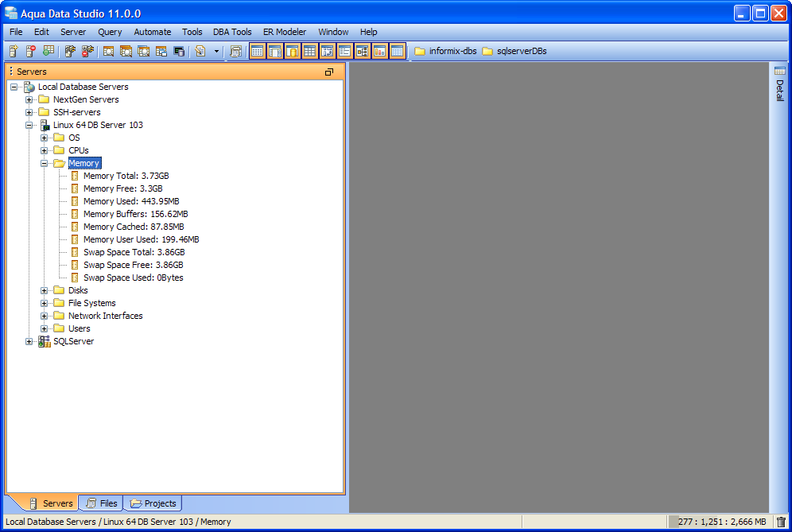The height and width of the screenshot is (532, 792).
Task: Expand the OS folder node
Action: [44, 138]
